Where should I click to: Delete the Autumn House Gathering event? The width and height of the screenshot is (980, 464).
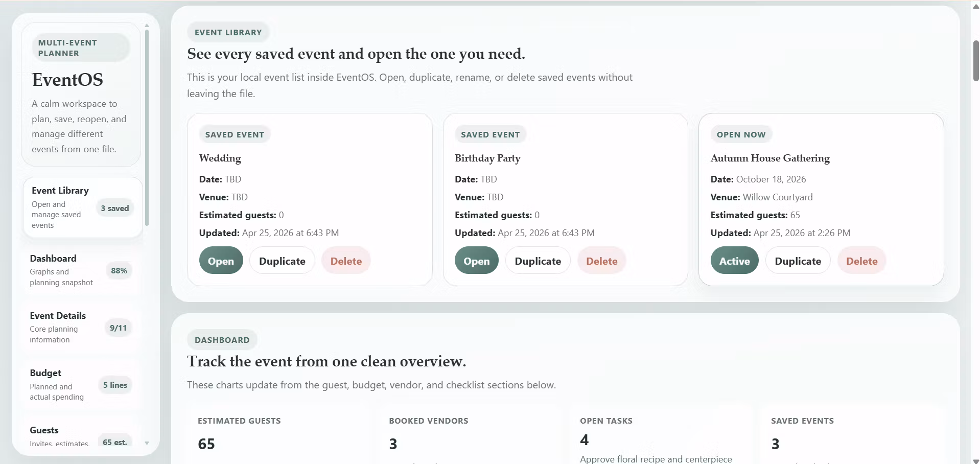[x=862, y=261]
